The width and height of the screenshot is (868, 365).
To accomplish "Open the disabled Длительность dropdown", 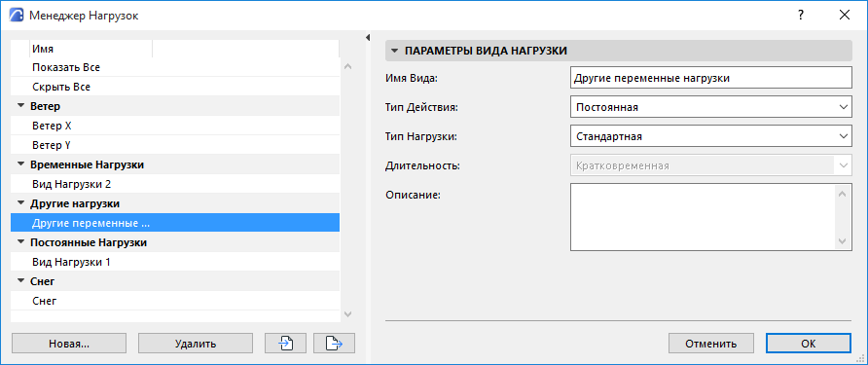I will (710, 165).
